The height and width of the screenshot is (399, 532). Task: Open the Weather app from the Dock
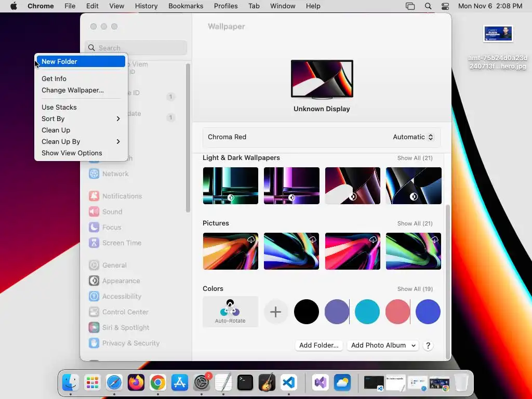pos(342,382)
